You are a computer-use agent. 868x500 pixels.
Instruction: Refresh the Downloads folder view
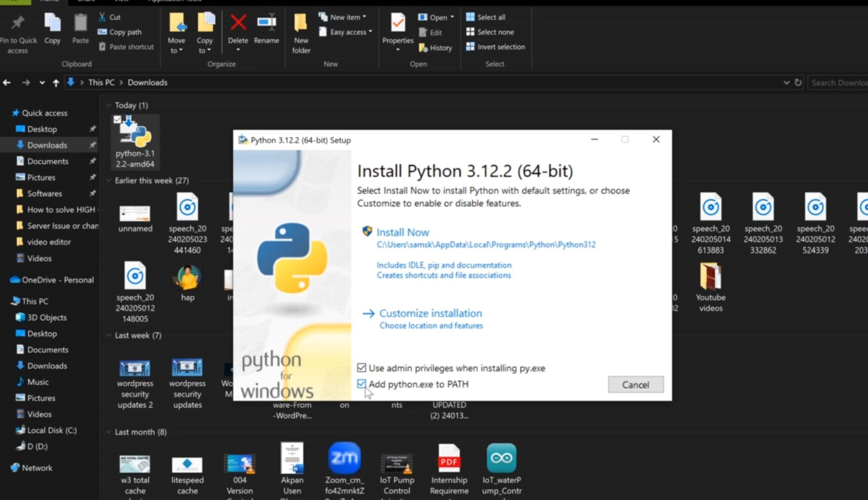click(x=798, y=82)
